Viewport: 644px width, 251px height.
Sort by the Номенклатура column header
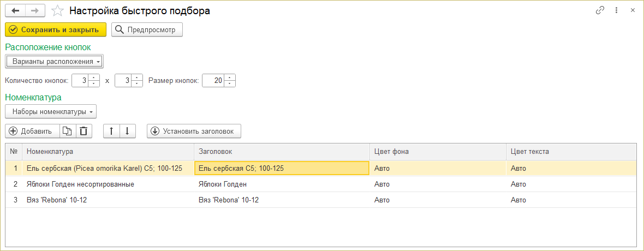[x=108, y=151]
